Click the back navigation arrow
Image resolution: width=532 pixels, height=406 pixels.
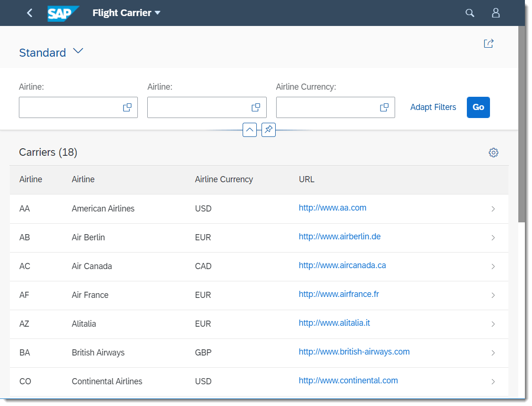(29, 13)
